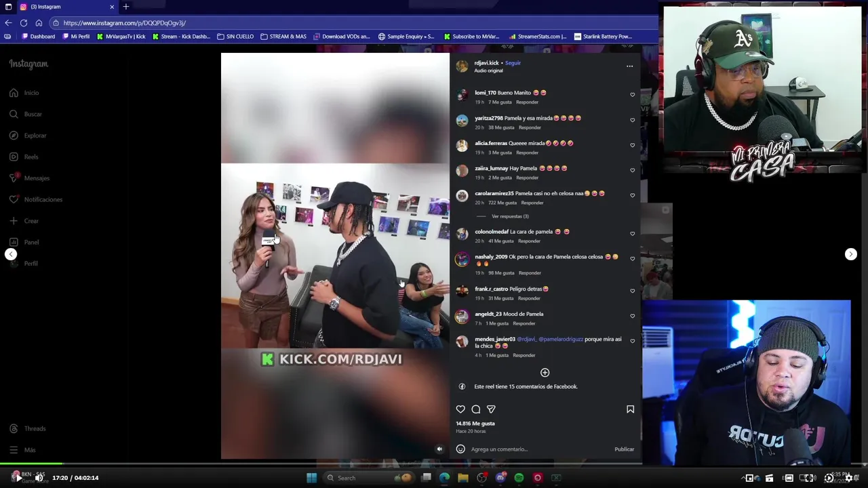Open Dashboard bookmark
Screen dimensions: 868x488
tap(39, 37)
